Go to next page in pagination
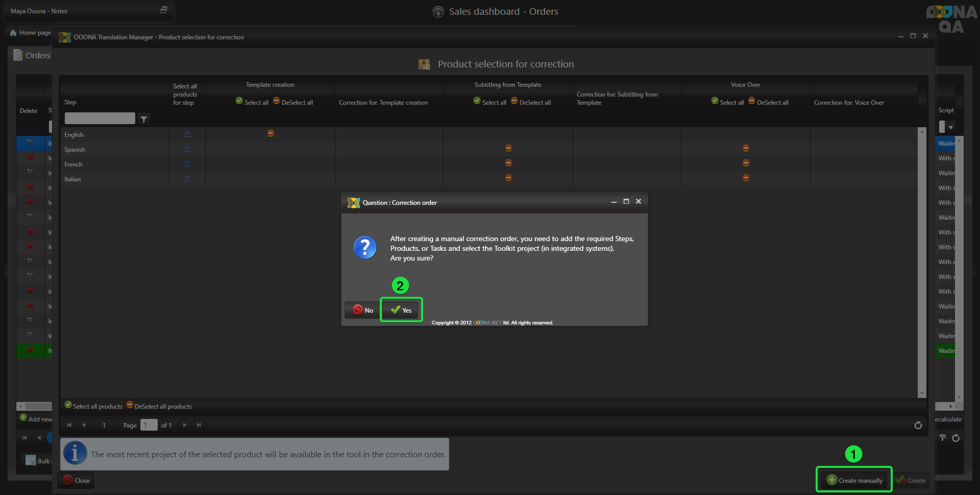The width and height of the screenshot is (980, 495). pyautogui.click(x=185, y=425)
